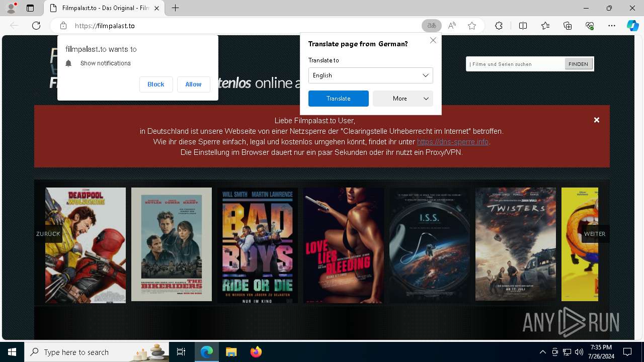Open Task View on the taskbar

click(181, 352)
